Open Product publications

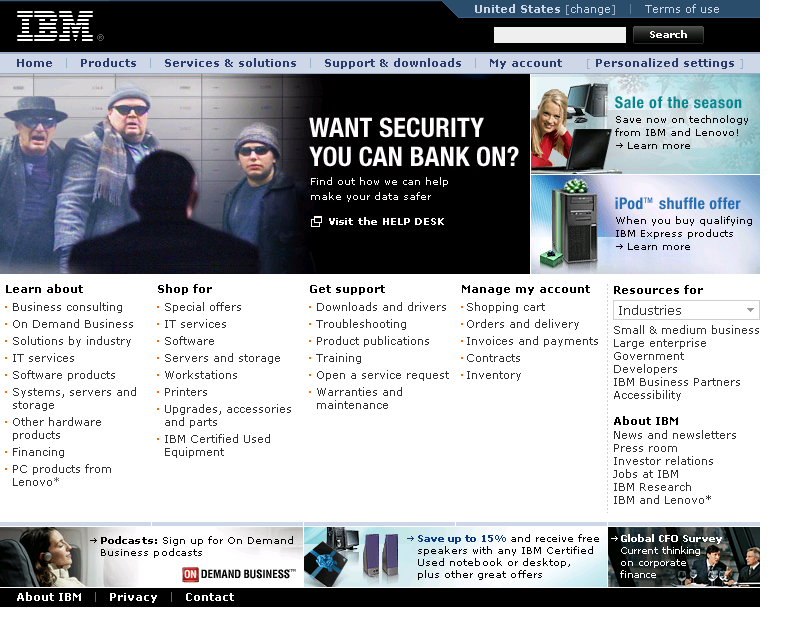click(372, 341)
